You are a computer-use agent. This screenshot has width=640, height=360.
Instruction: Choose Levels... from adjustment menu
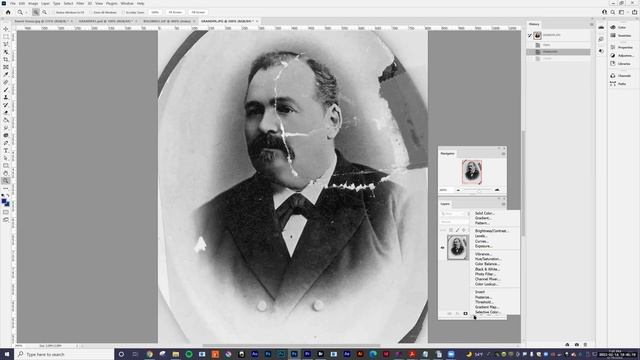481,236
